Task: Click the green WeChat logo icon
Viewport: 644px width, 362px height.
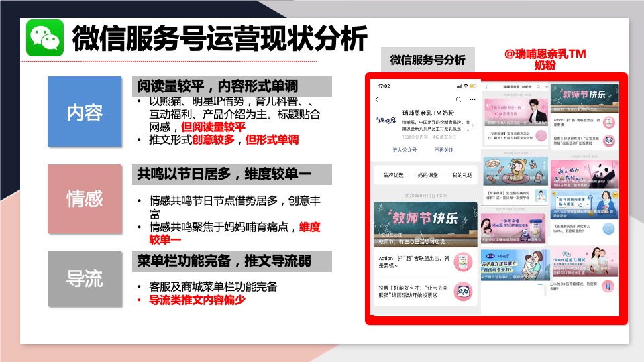Action: (x=45, y=38)
